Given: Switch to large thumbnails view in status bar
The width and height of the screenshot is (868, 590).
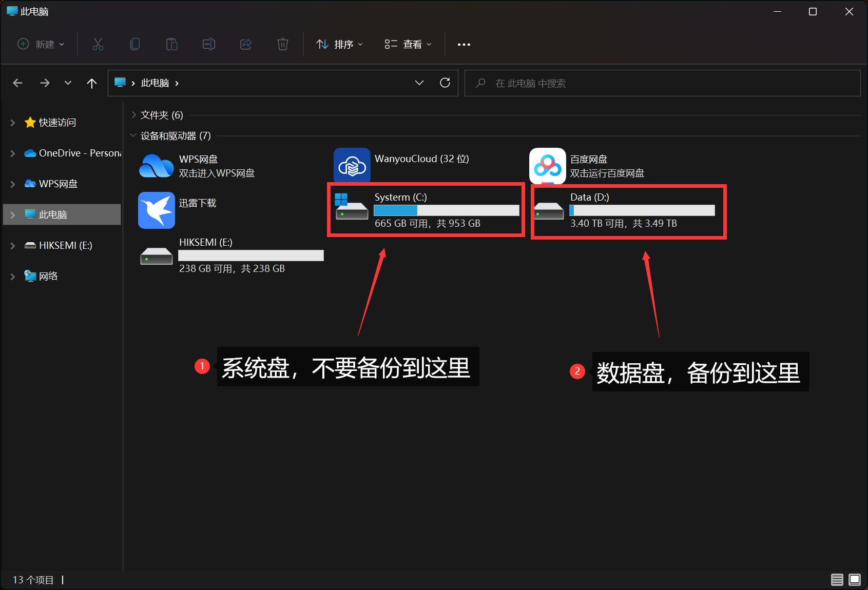Looking at the screenshot, I should pos(855,580).
